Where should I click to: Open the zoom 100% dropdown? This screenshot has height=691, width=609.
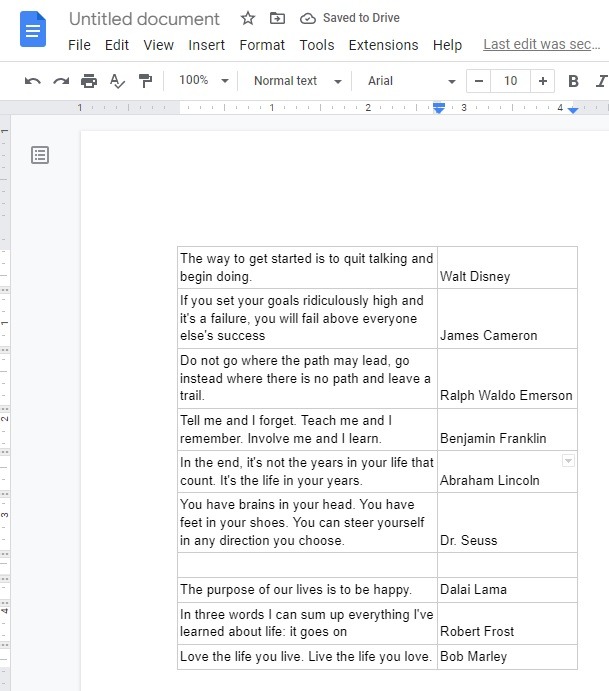pos(204,81)
